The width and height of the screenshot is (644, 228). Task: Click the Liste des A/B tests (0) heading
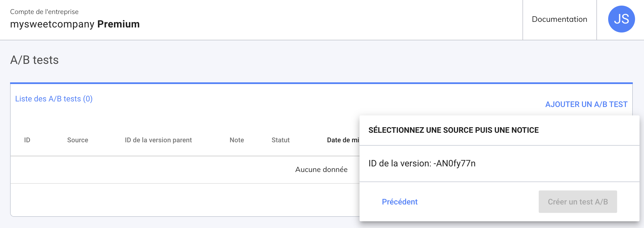click(54, 99)
